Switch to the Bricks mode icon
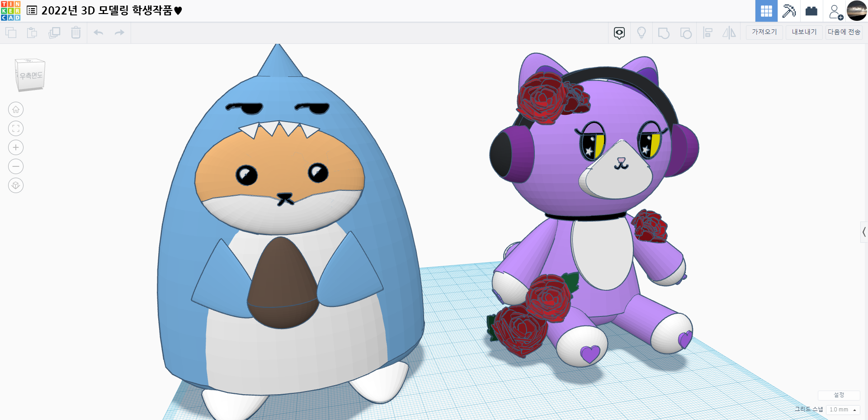The width and height of the screenshot is (868, 420). click(x=811, y=11)
